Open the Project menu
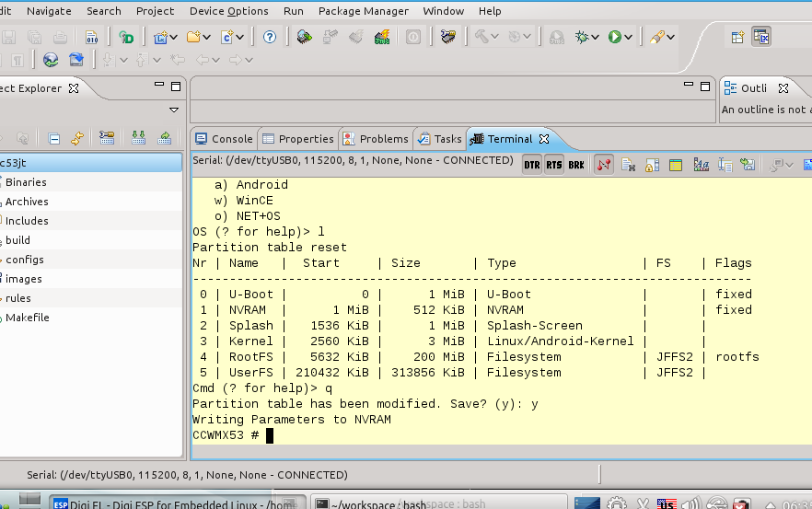The height and width of the screenshot is (509, 812). pyautogui.click(x=155, y=11)
